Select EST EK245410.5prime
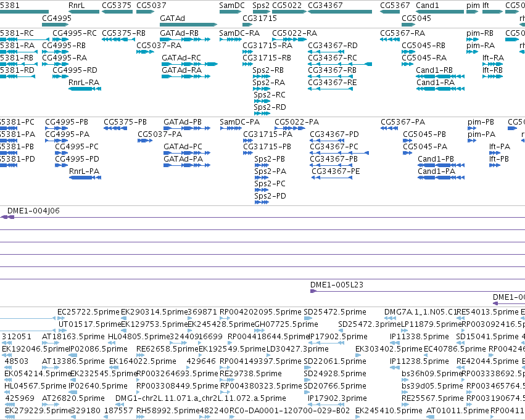The image size is (525, 420). (389, 411)
